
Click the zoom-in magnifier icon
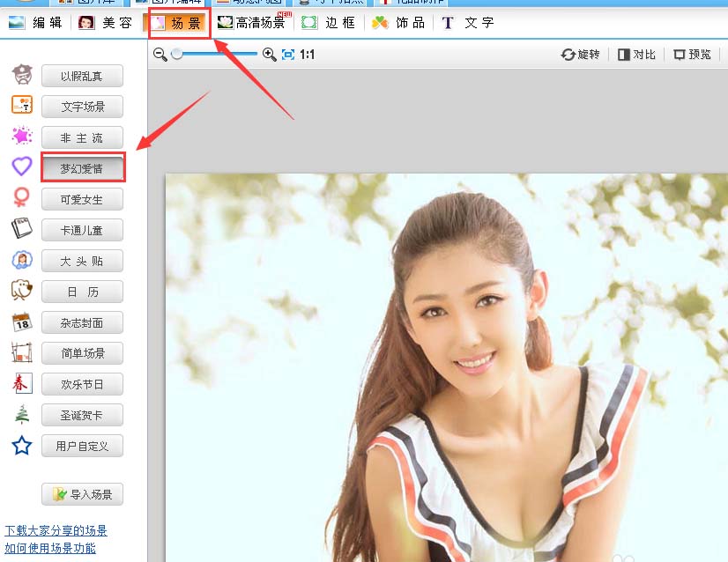click(x=270, y=55)
